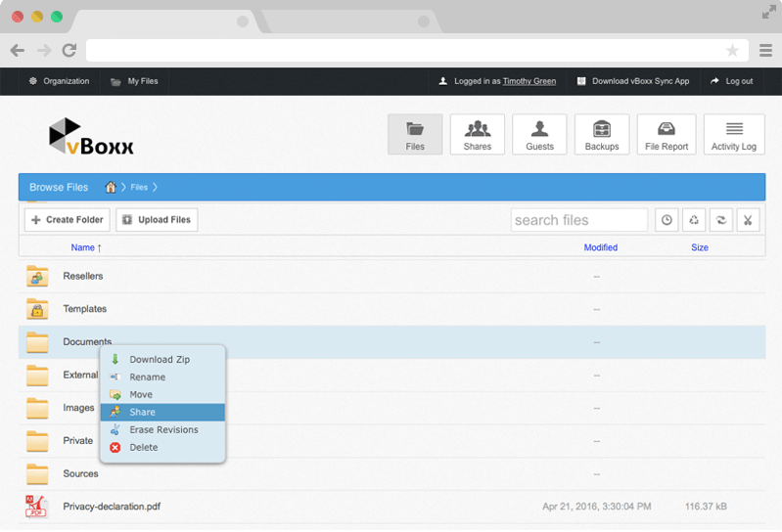Choose Download Zip in context menu
Screen dimensions: 782x532
click(x=160, y=360)
